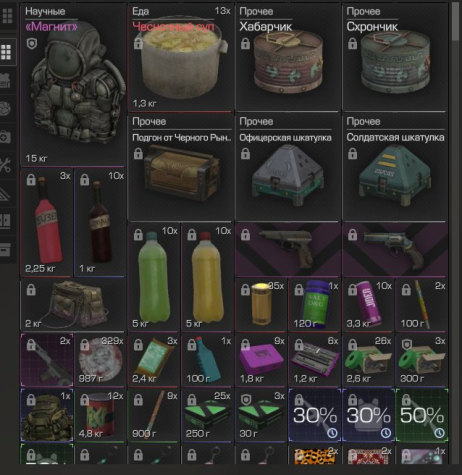Click the storage box category icon
Image resolution: width=462 pixels, height=475 pixels.
[x=5, y=249]
